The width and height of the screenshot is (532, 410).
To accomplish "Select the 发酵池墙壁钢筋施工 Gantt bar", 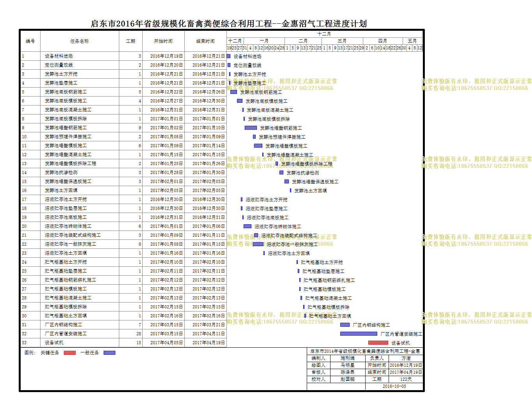I will (251, 128).
